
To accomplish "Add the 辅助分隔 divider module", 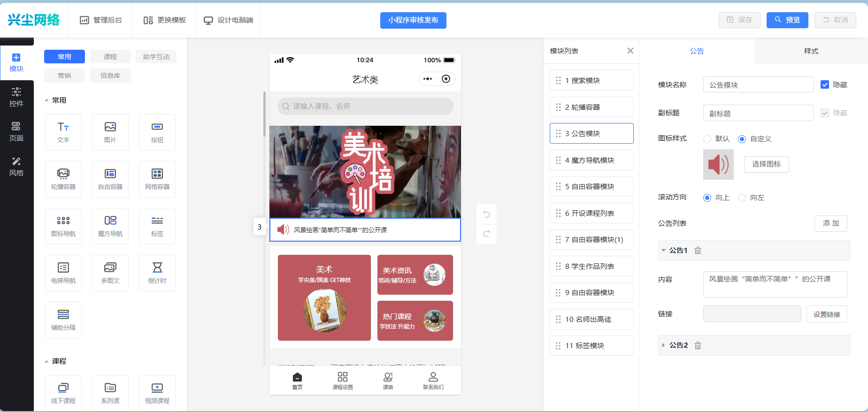I will [63, 320].
